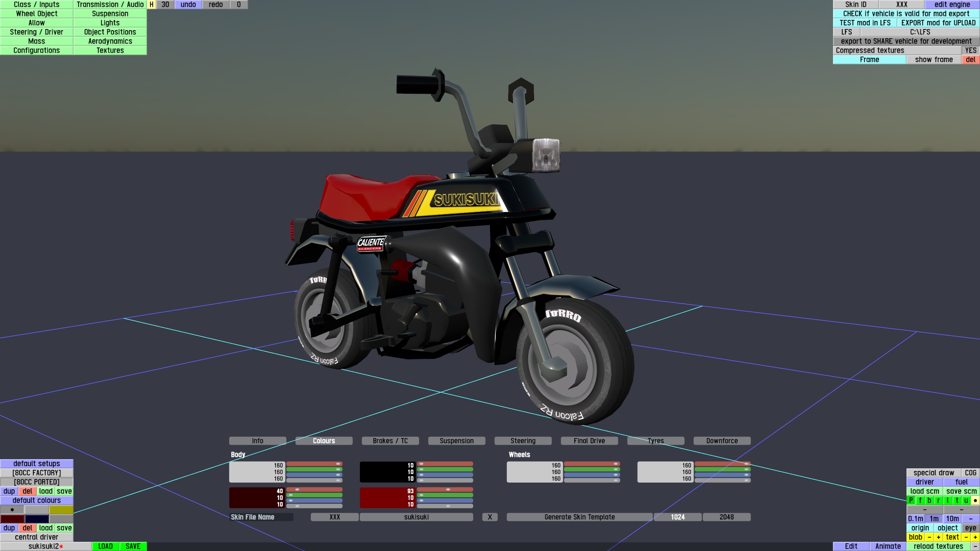Screen dimensions: 980x551
Task: Click the sukisuki skin file name field
Action: 416,517
